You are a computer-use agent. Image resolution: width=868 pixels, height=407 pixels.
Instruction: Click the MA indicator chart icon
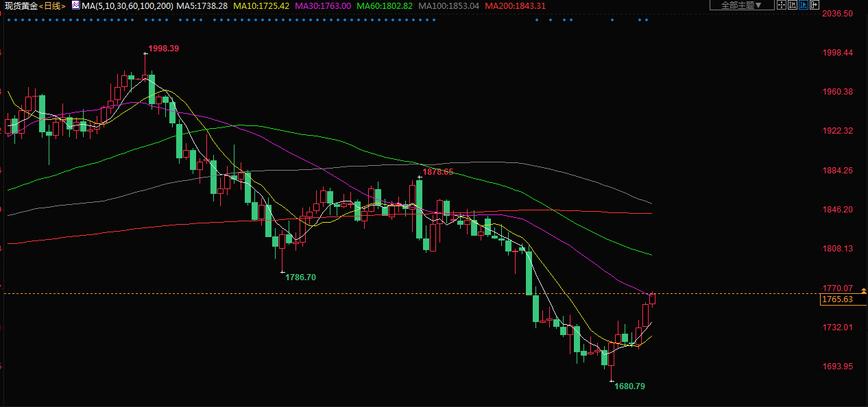click(75, 5)
